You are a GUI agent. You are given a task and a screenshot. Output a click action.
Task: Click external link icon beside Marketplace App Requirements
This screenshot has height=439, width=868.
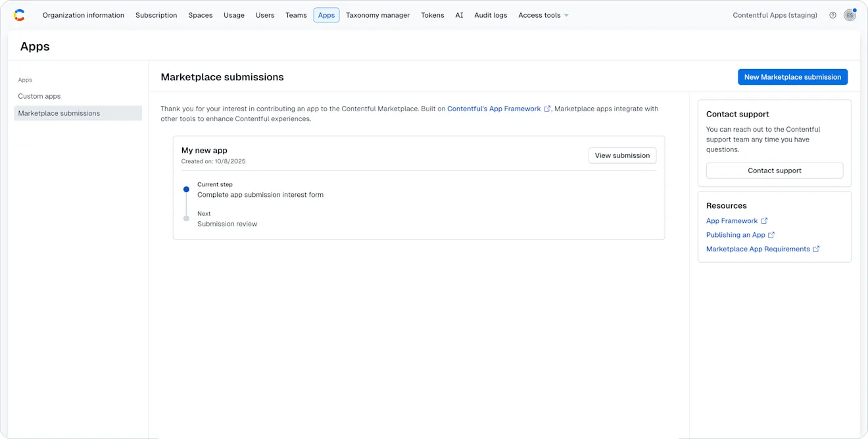coord(816,249)
